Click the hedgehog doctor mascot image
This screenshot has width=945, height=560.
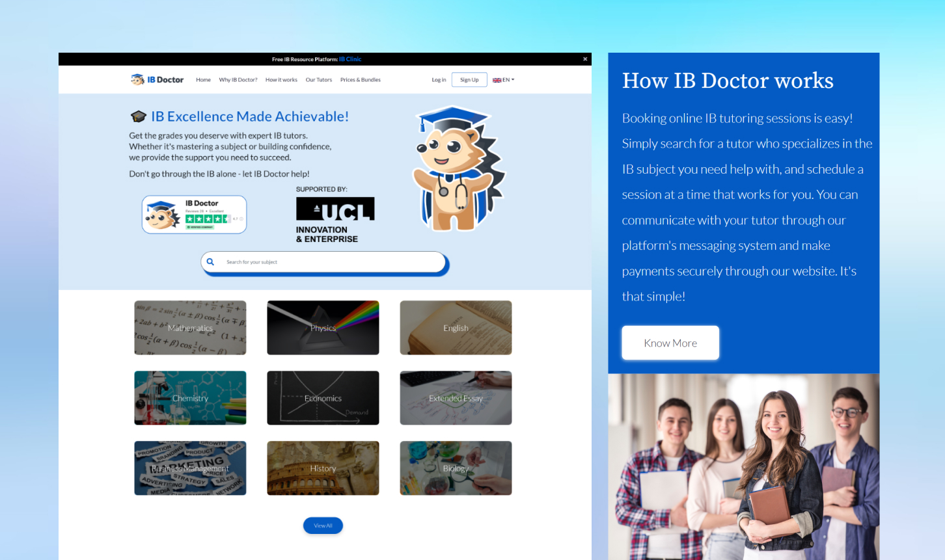(458, 169)
